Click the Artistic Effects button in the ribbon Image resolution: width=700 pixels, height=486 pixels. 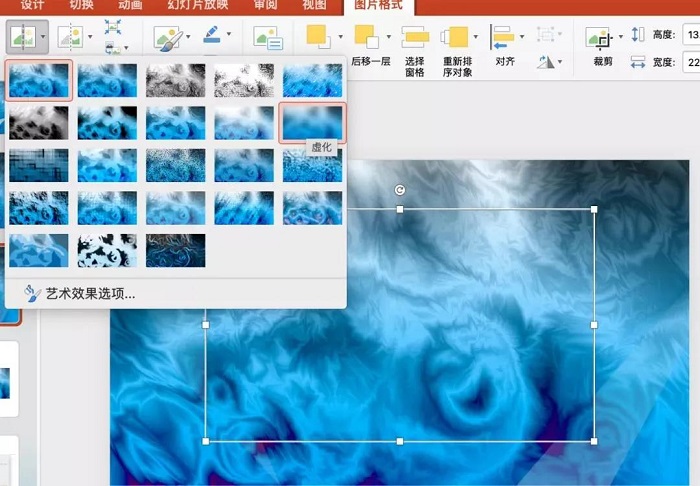click(24, 39)
